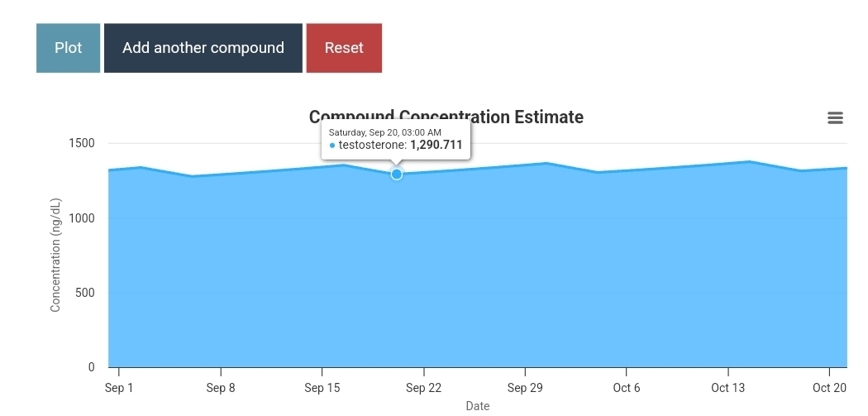Click the Oct 6 date axis label
This screenshot has height=416, width=868.
point(627,388)
